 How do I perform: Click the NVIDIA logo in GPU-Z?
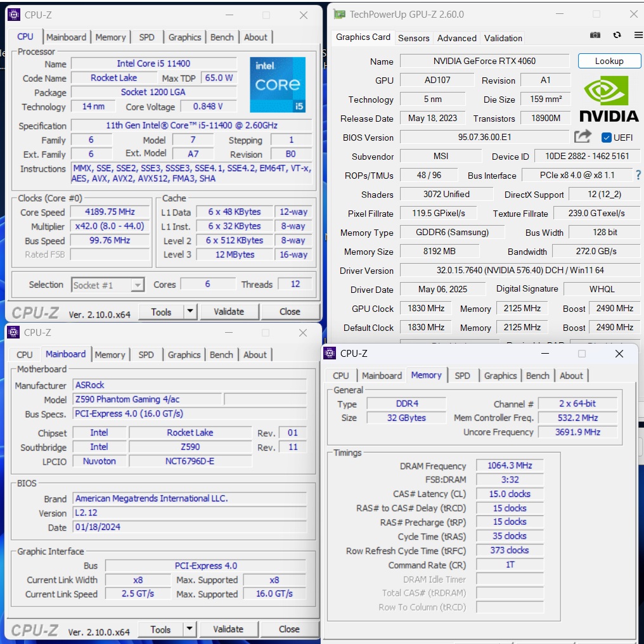[x=609, y=99]
